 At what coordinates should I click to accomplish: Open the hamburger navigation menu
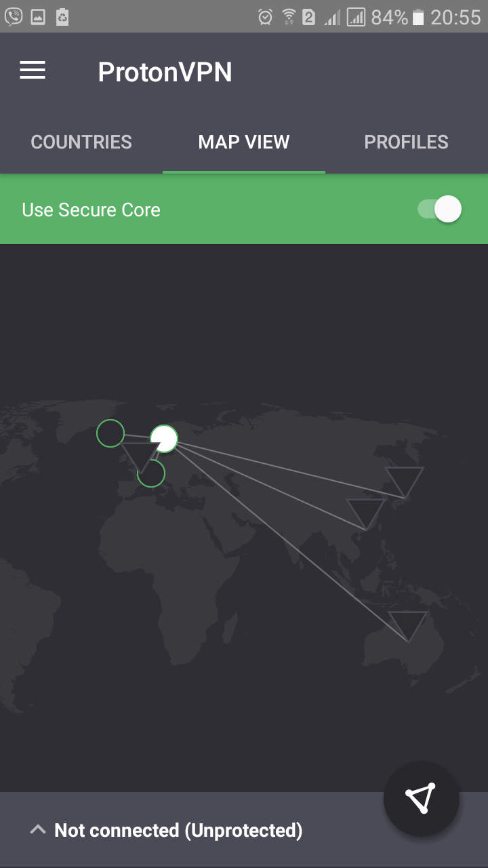(33, 71)
